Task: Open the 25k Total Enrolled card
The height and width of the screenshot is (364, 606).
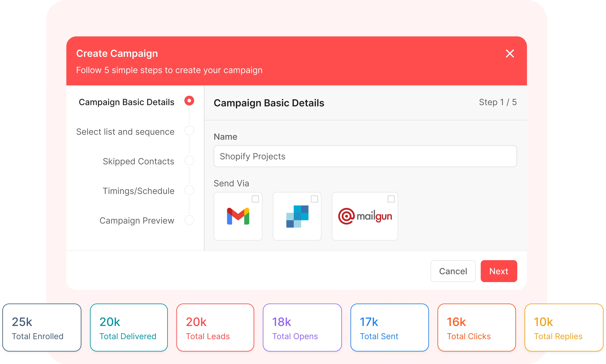Action: tap(42, 327)
